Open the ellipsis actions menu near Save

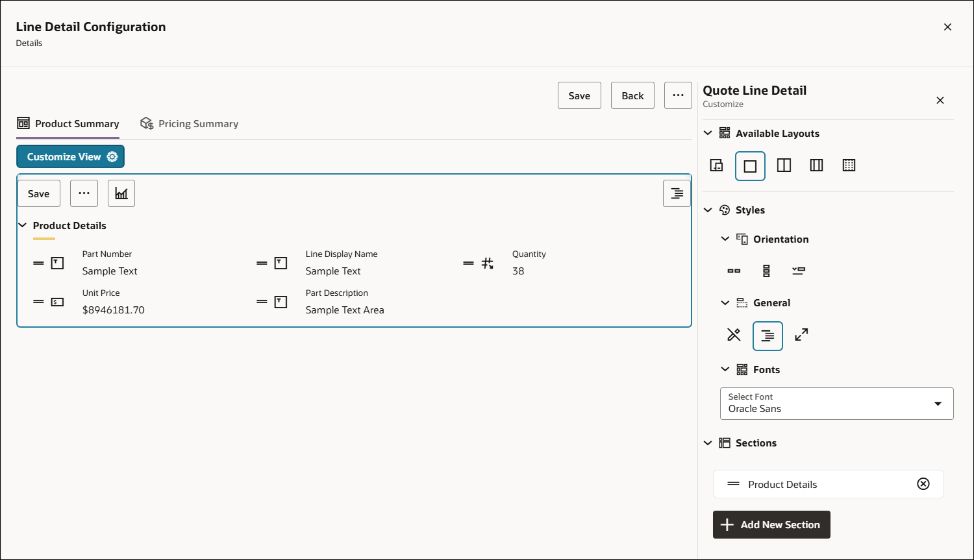click(x=678, y=95)
